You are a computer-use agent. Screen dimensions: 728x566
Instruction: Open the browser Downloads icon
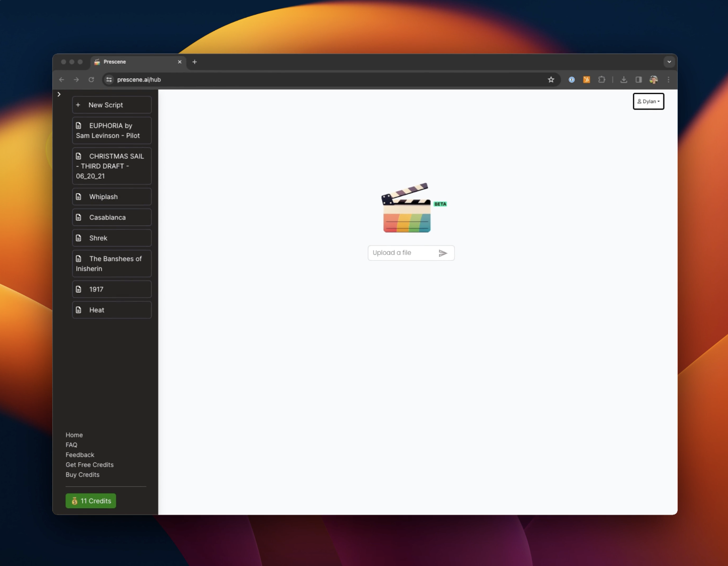pyautogui.click(x=624, y=80)
